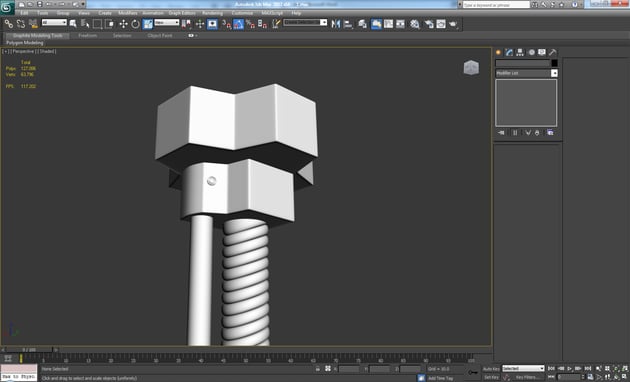Click the Align tool icon
This screenshot has width=630, height=382.
pyautogui.click(x=348, y=24)
